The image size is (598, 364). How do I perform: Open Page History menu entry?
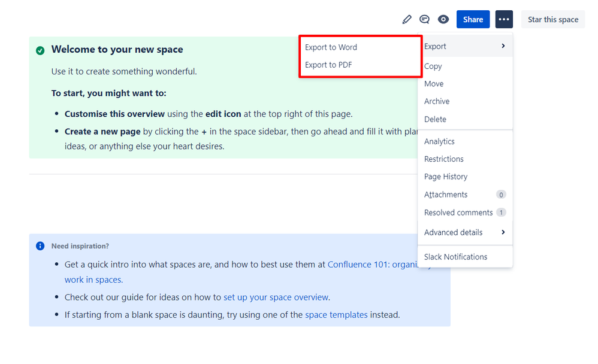[465, 177]
